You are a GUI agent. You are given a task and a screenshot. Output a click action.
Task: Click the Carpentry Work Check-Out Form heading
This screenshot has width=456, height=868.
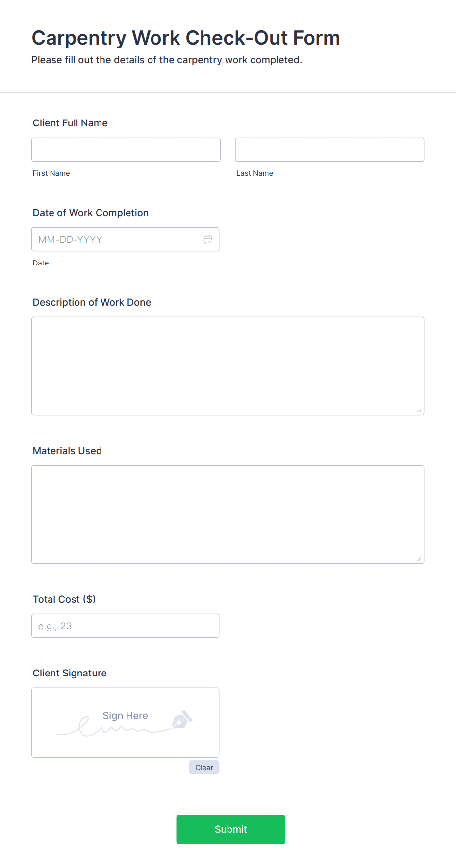186,38
